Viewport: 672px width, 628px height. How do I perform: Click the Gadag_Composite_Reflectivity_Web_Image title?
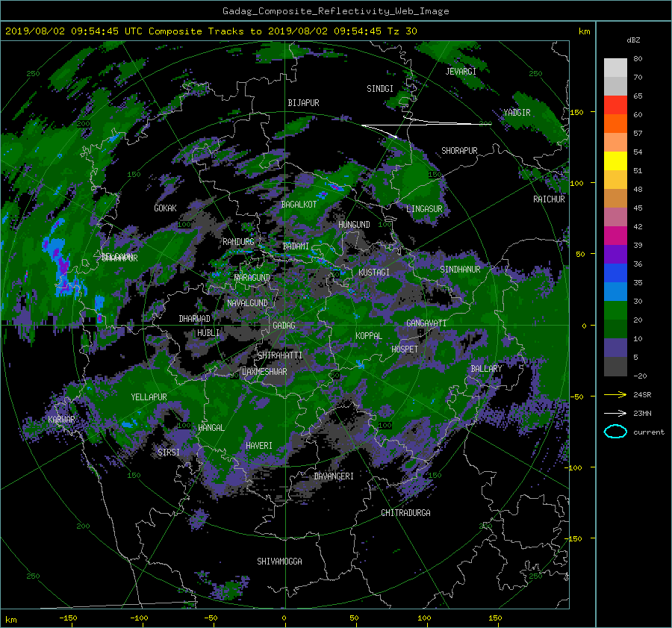(335, 11)
